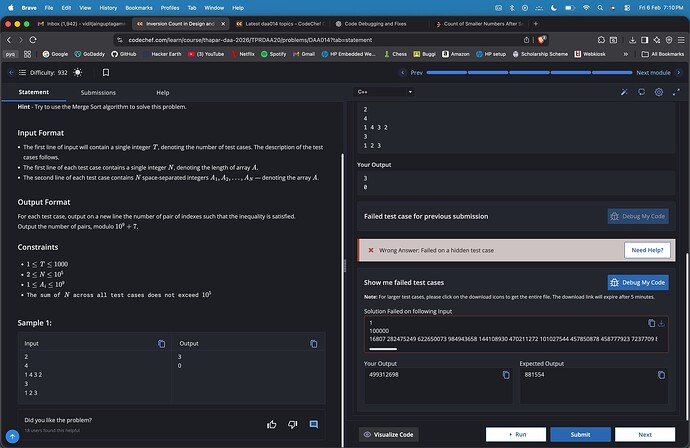Image resolution: width=690 pixels, height=448 pixels.
Task: Go to Next module
Action: click(x=658, y=73)
